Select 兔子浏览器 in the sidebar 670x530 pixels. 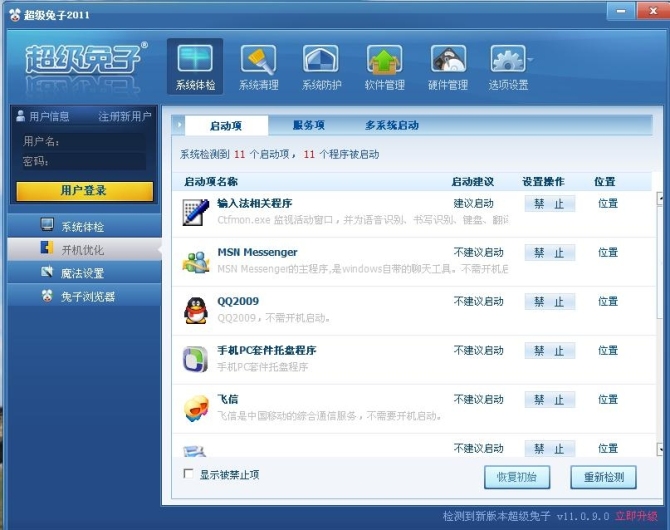84,296
